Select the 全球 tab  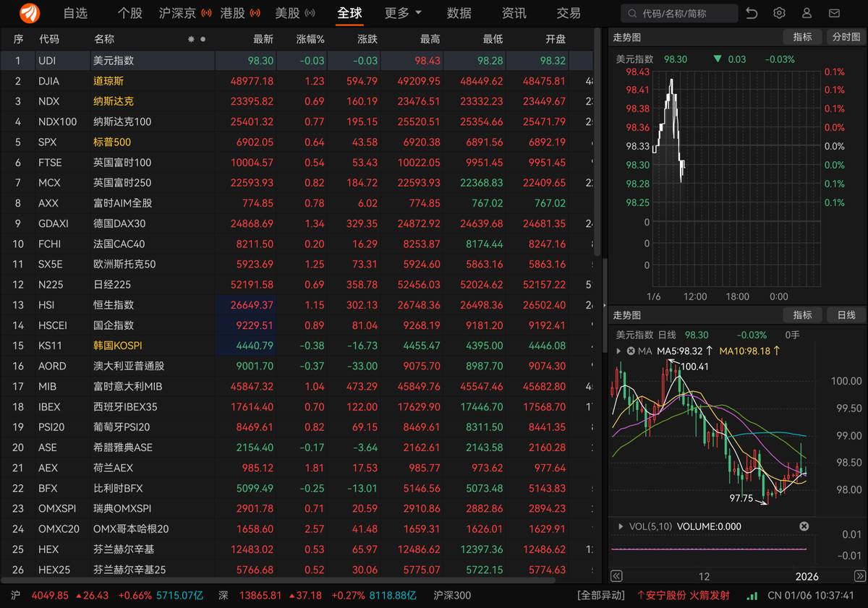(350, 13)
